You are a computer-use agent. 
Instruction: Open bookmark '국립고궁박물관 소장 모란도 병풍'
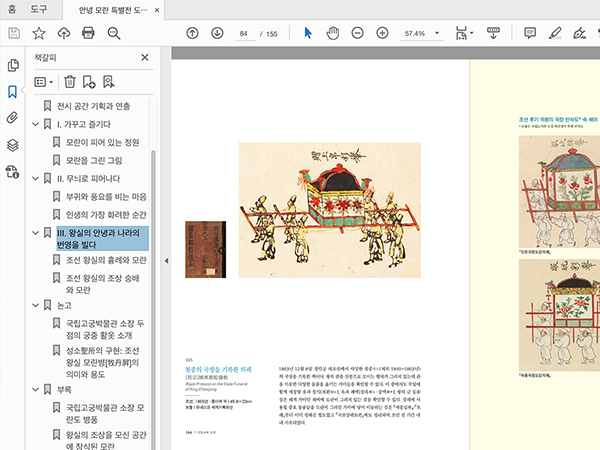pos(105,413)
